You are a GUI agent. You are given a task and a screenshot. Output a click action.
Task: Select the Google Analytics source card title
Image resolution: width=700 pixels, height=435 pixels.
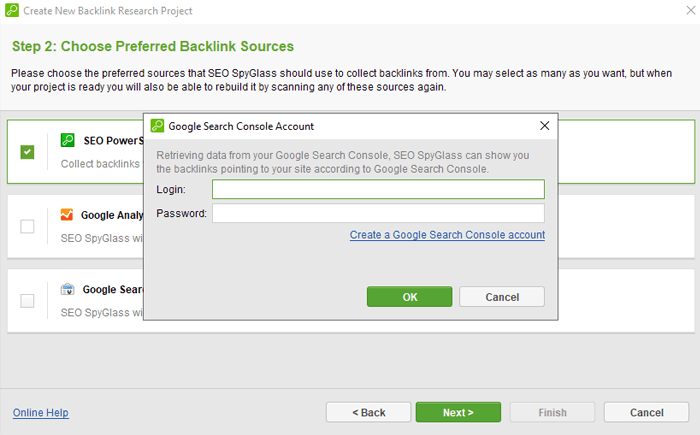click(x=112, y=215)
